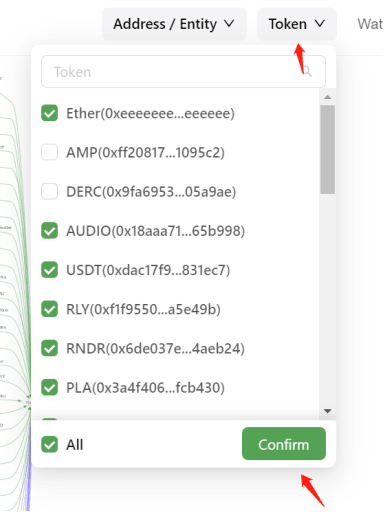
Task: Deselect the PLA token checkbox
Action: click(50, 387)
